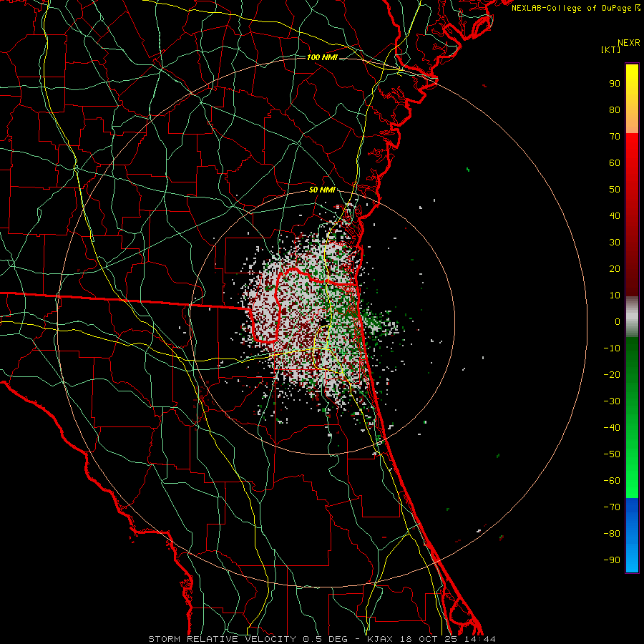Screen dimensions: 644x644
Task: Click the 30 value on the velocity scale
Action: click(615, 243)
